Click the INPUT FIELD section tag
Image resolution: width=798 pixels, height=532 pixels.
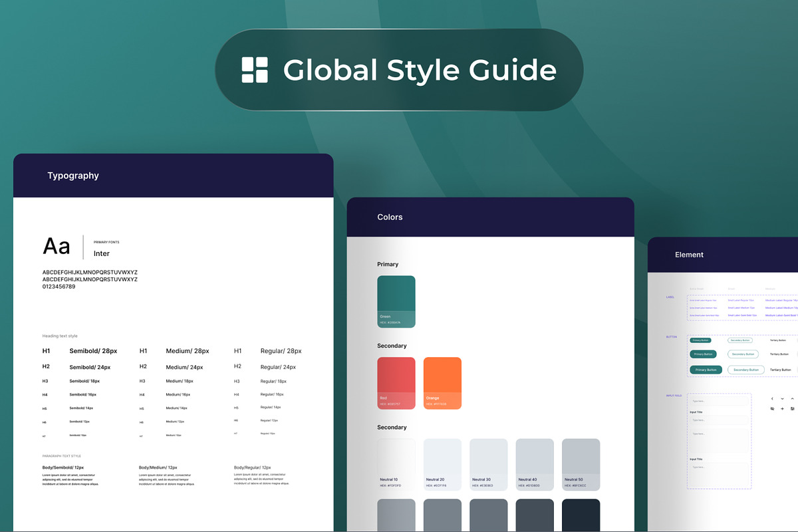(674, 396)
